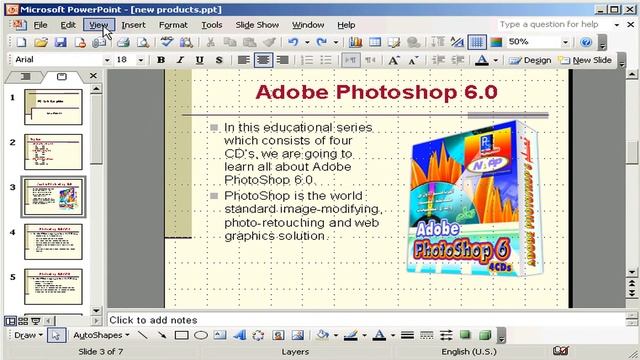Select slide 4 thumbnail
Image resolution: width=640 pixels, height=360 pixels.
(53, 242)
